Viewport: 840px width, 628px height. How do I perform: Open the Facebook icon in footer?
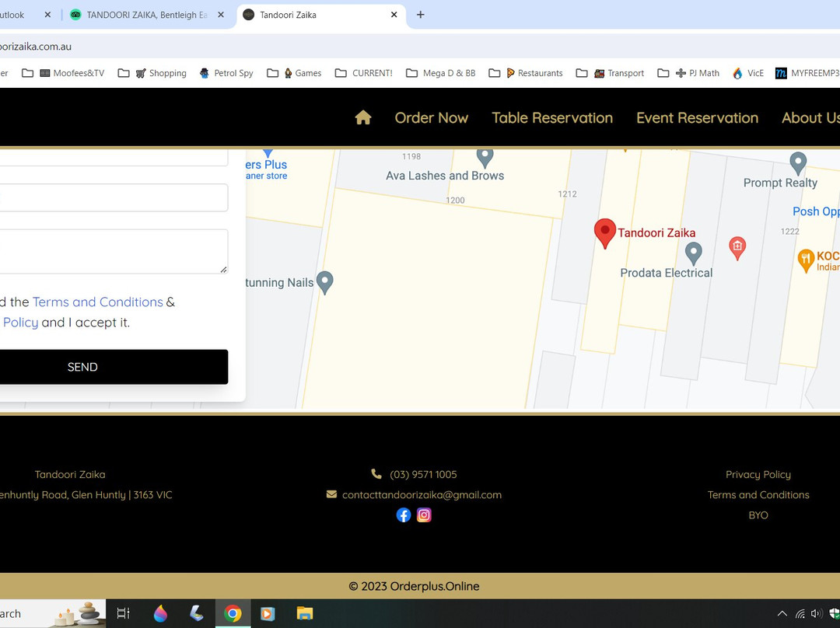(x=404, y=515)
